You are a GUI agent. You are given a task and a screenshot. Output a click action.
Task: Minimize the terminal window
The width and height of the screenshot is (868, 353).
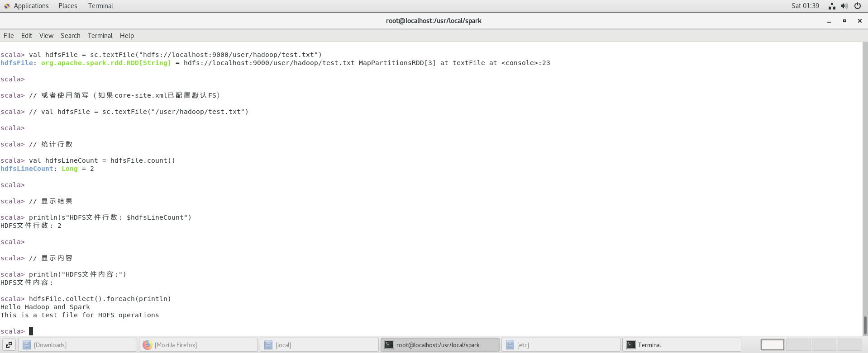[829, 21]
